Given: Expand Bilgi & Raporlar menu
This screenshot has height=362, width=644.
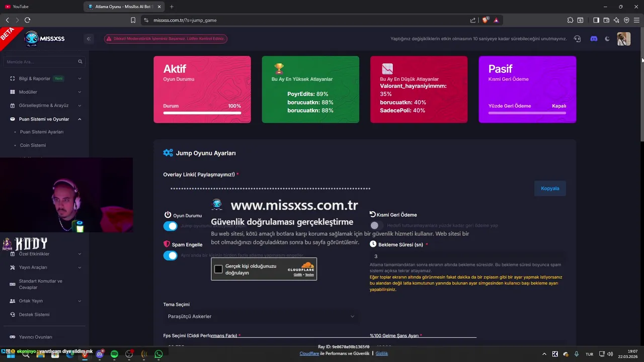Looking at the screenshot, I should coord(46,78).
